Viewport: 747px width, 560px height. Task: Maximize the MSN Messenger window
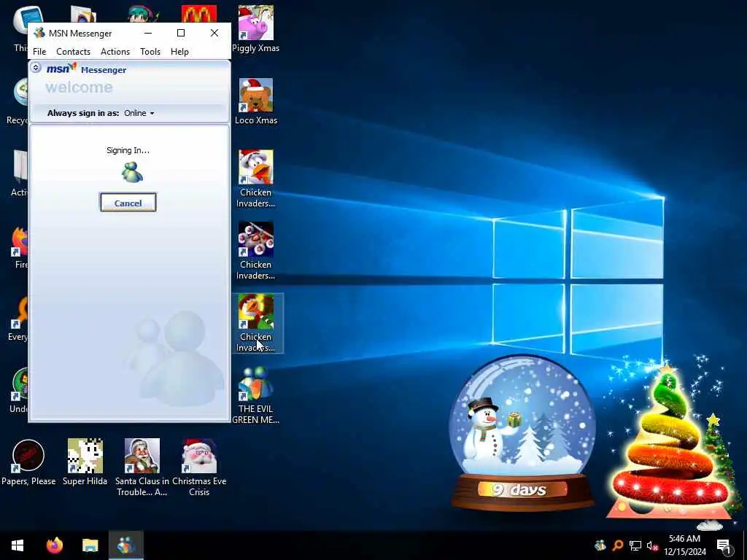coord(181,33)
